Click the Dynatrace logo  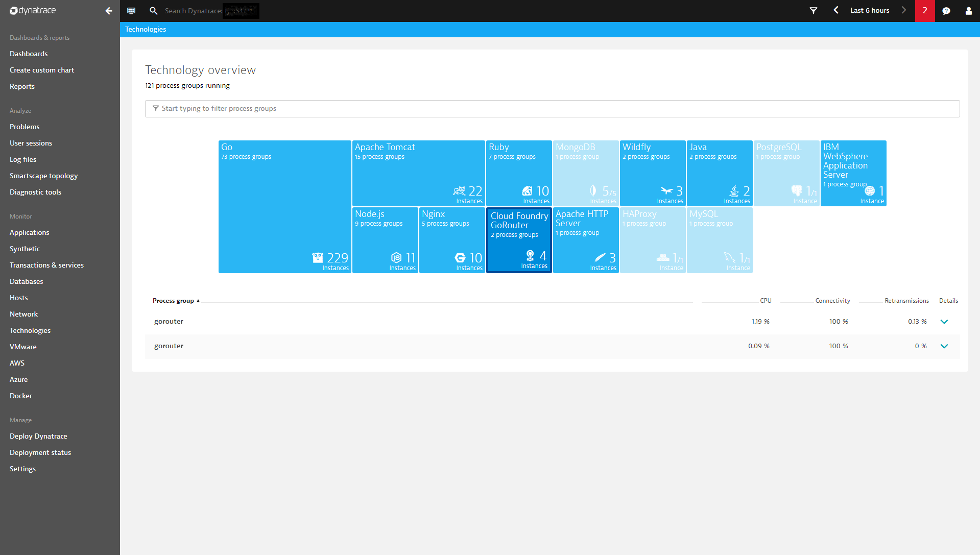click(x=33, y=11)
